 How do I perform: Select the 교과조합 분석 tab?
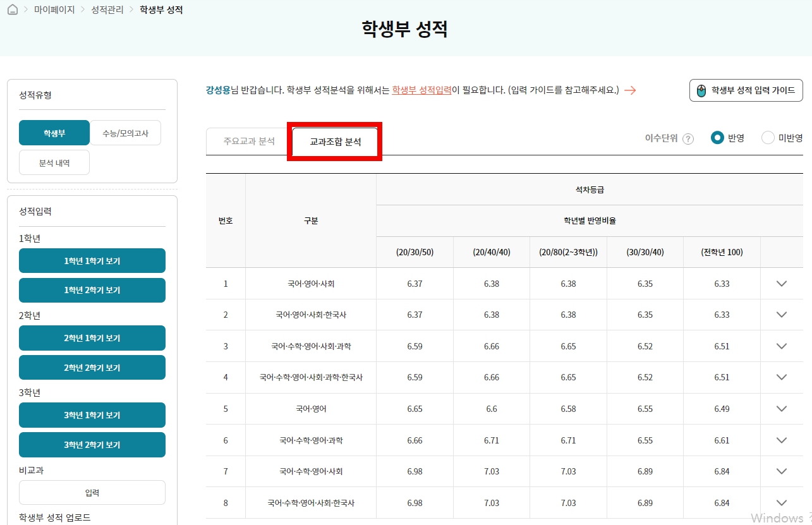click(x=335, y=142)
